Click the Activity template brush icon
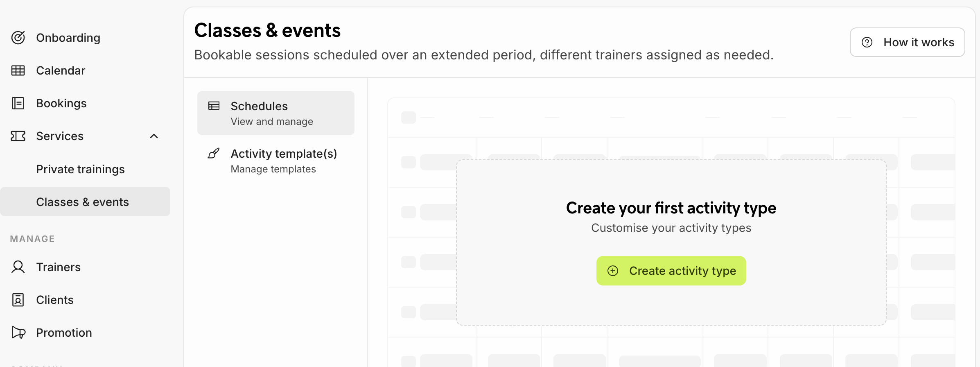Screen dimensions: 980x367 point(214,154)
